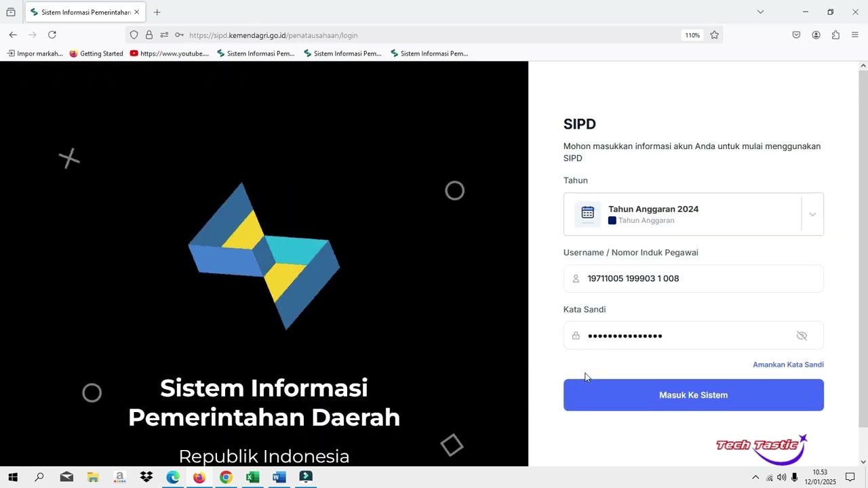Click the address bar URL
This screenshot has width=868, height=488.
click(273, 35)
